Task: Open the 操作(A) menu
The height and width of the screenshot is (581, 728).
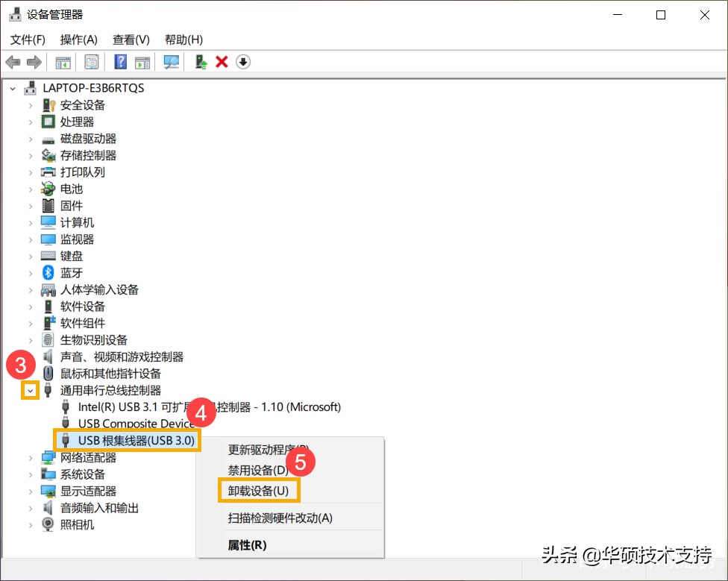Action: pyautogui.click(x=78, y=40)
